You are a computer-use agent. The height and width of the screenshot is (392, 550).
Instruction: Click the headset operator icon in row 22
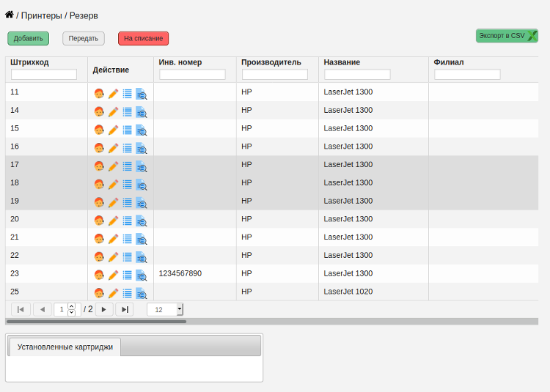(x=99, y=257)
